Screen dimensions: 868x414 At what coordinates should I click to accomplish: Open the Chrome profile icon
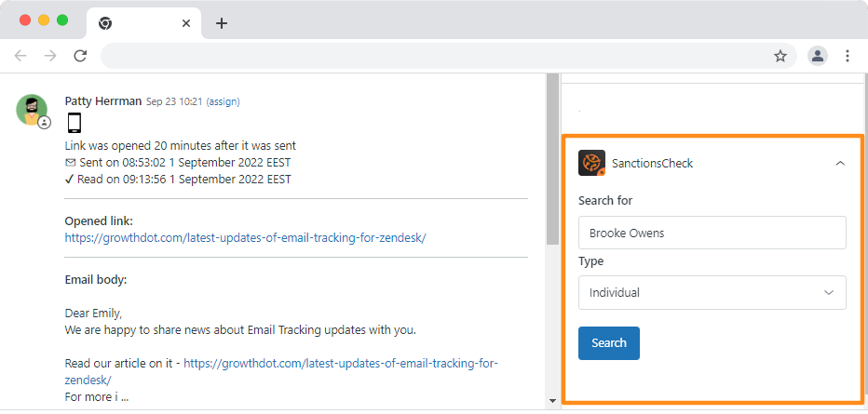click(x=818, y=56)
